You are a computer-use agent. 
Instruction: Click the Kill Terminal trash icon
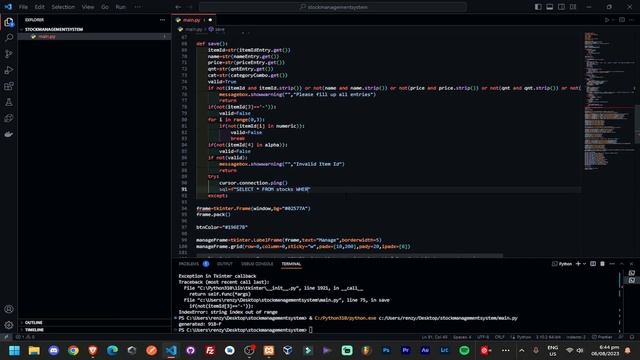pyautogui.click(x=602, y=264)
